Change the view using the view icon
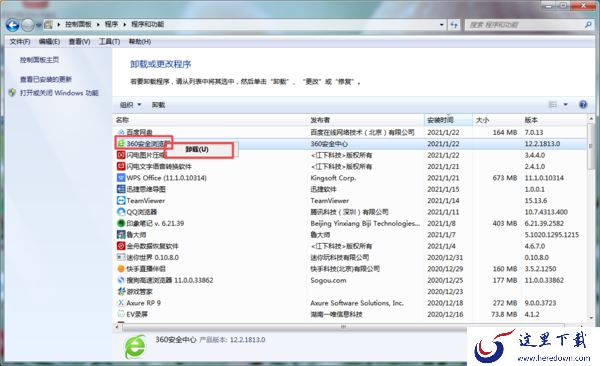The width and height of the screenshot is (600, 366). click(x=553, y=104)
